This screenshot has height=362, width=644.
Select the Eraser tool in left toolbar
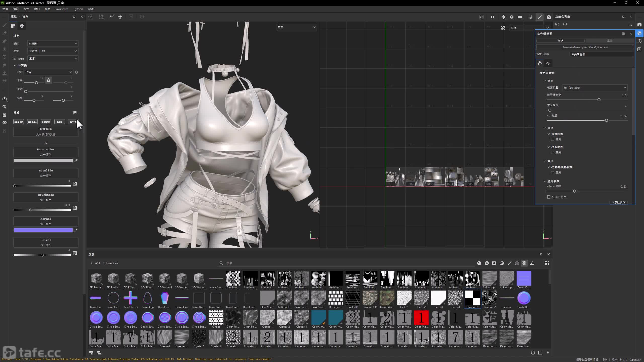4,33
